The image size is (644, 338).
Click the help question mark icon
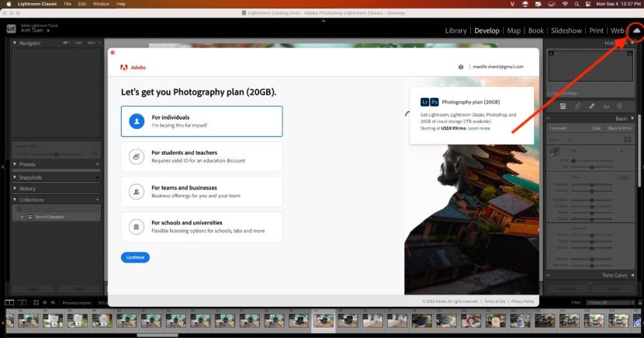click(x=461, y=67)
